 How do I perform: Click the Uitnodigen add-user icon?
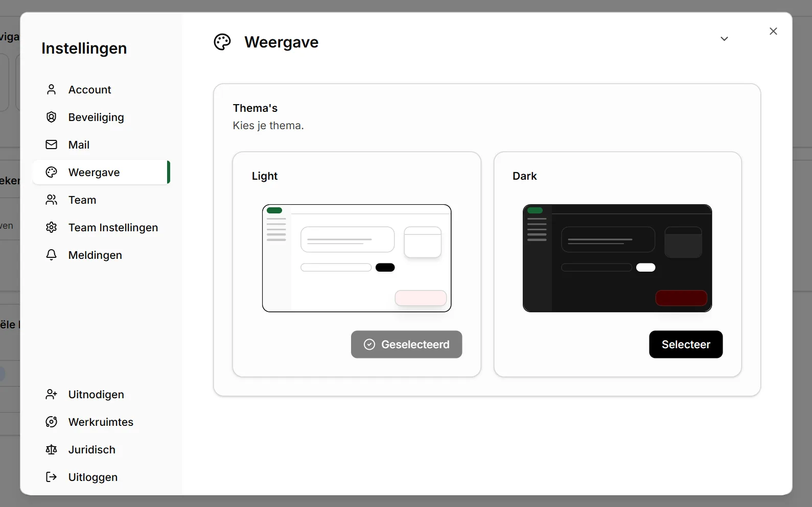(51, 394)
